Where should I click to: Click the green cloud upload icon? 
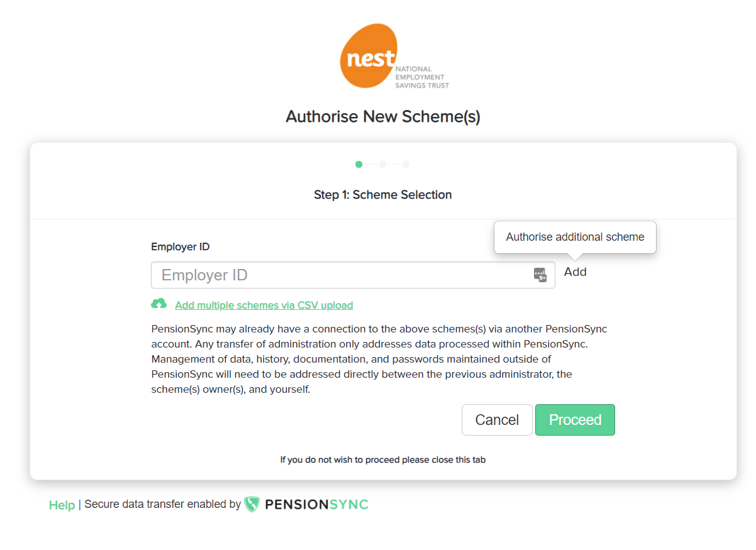[159, 303]
